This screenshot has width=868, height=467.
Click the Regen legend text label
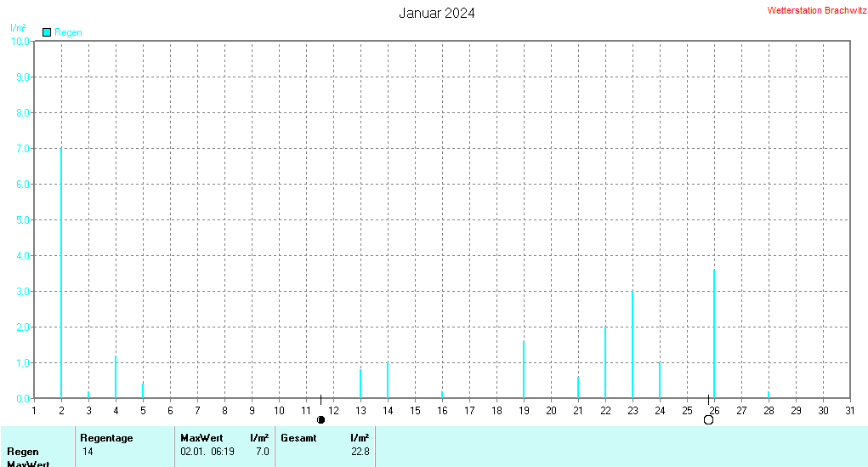(68, 32)
